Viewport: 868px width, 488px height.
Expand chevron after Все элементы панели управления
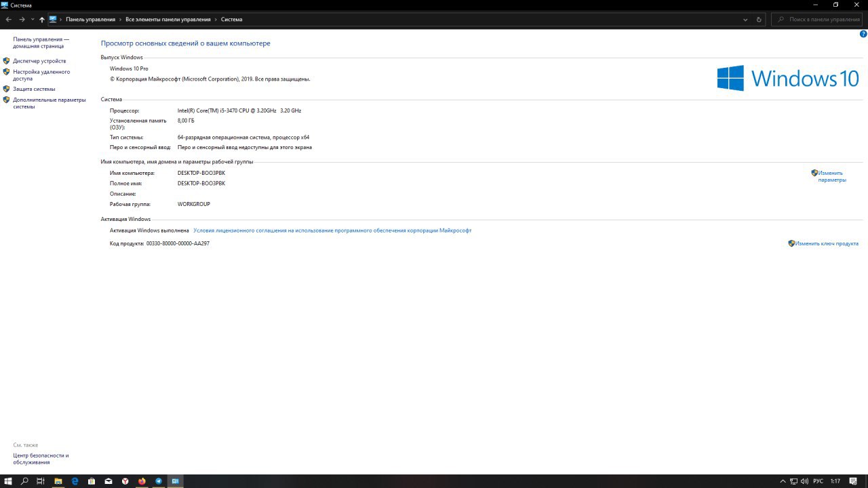pos(216,20)
